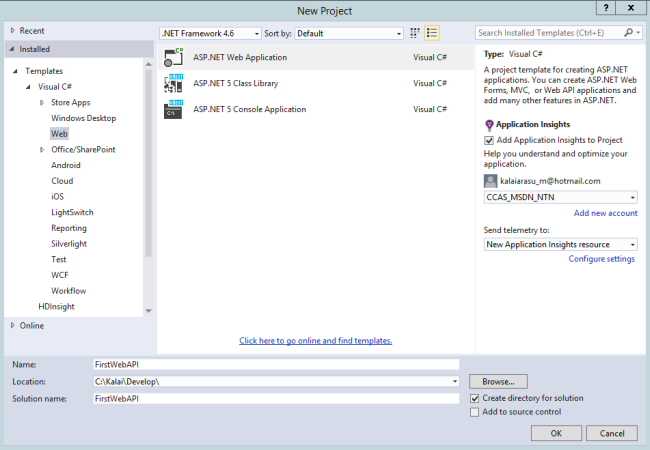
Task: Select the ASP.NET Web Application template icon
Action: (x=173, y=58)
